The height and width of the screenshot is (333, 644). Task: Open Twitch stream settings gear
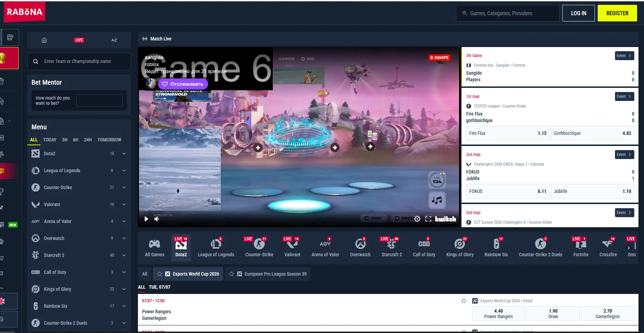[417, 219]
